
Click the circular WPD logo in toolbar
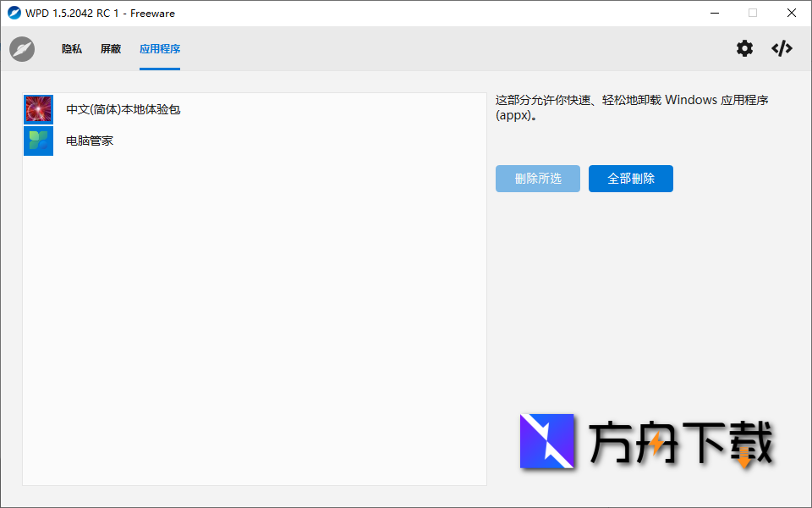22,48
